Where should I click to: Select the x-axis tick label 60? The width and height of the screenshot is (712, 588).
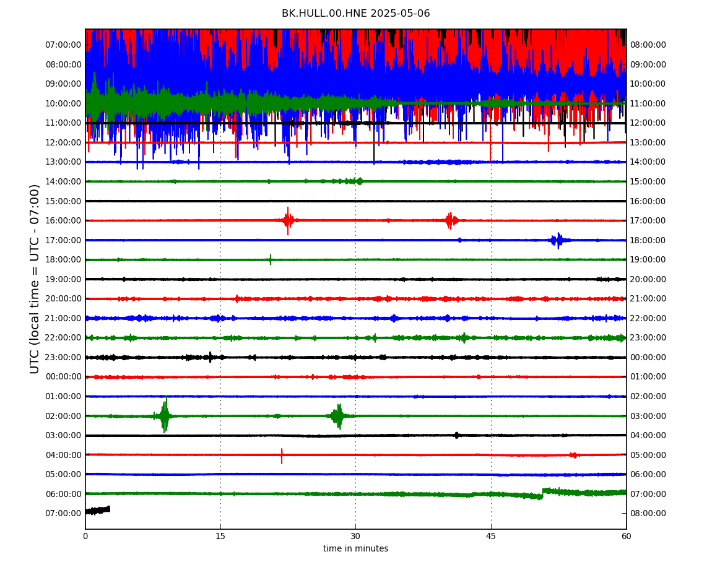pyautogui.click(x=626, y=536)
